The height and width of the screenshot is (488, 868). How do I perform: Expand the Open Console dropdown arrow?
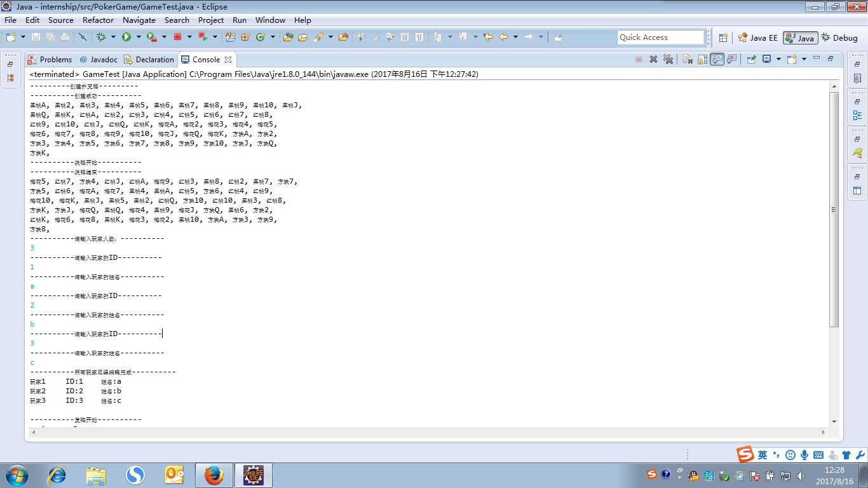point(804,59)
